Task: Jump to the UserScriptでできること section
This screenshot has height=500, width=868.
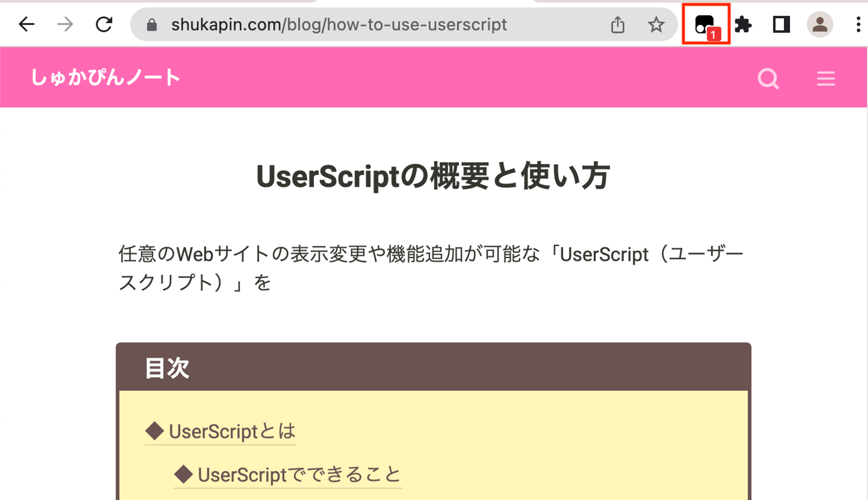Action: (x=288, y=475)
